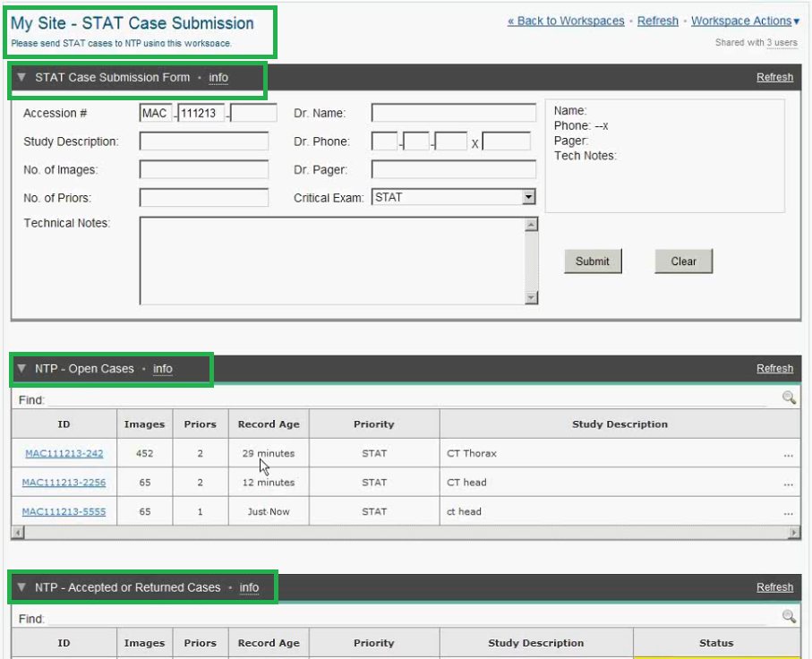Open the Critical Exam dropdown

pos(528,198)
